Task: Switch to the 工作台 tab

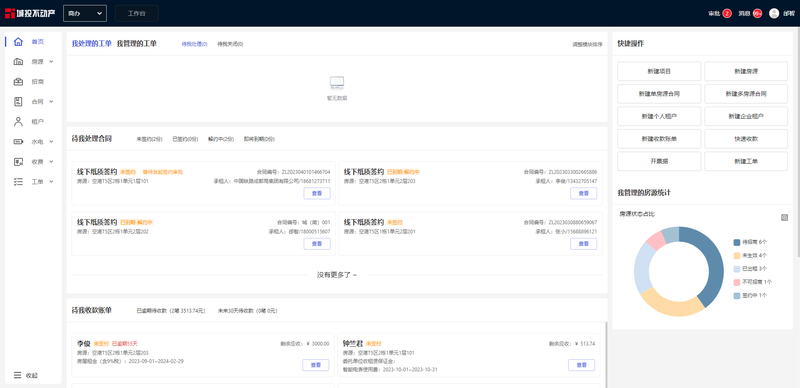Action: click(136, 13)
